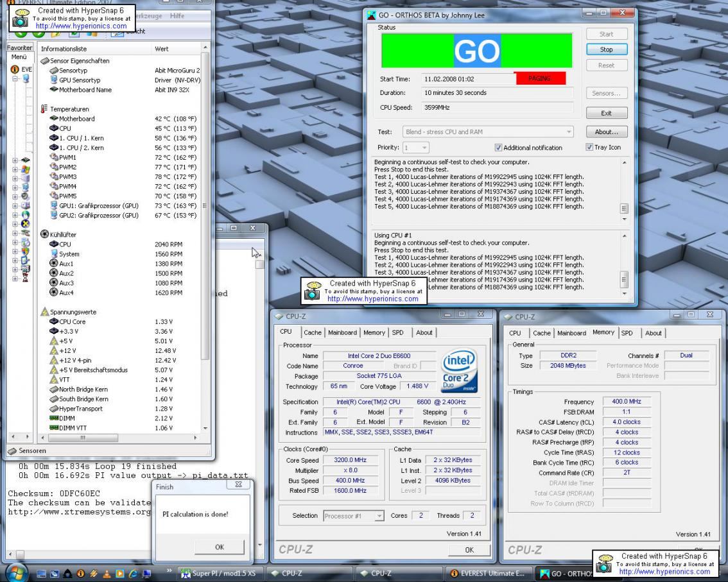
Task: Click the About... button in ORTHOS
Action: [607, 132]
